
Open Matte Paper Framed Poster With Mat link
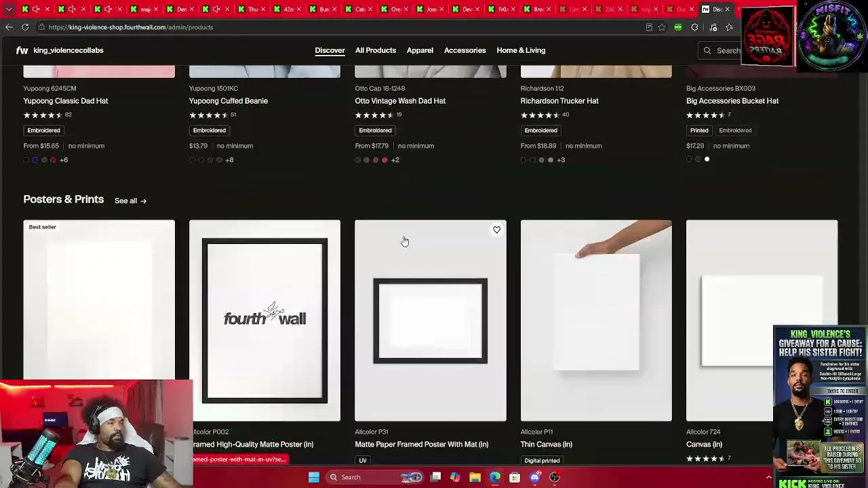tap(422, 445)
